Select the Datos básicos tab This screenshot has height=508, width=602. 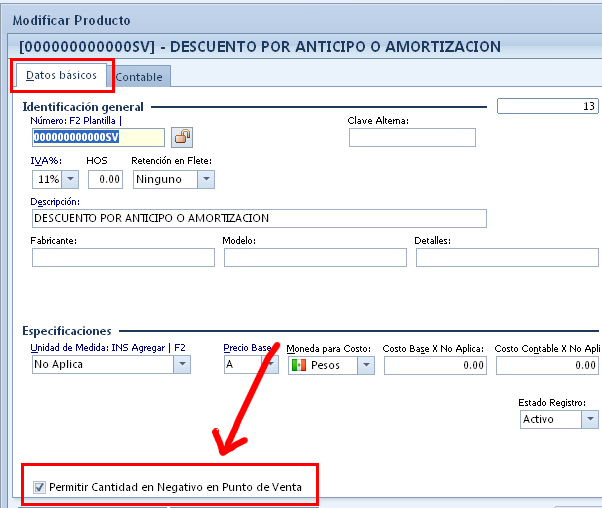(x=62, y=75)
